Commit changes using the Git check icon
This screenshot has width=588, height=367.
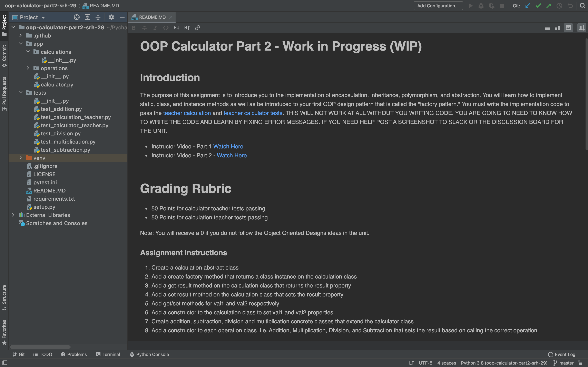[538, 5]
